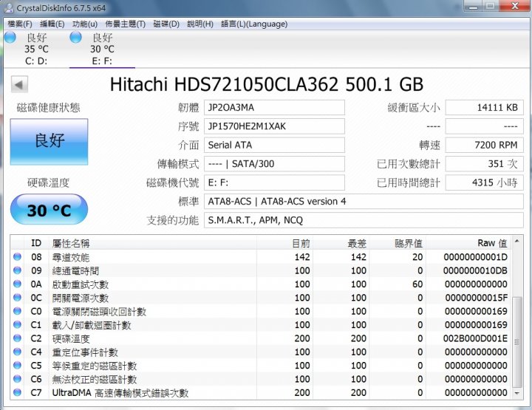Image resolution: width=532 pixels, height=410 pixels.
Task: Click the power on count 351 次
Action: point(484,164)
